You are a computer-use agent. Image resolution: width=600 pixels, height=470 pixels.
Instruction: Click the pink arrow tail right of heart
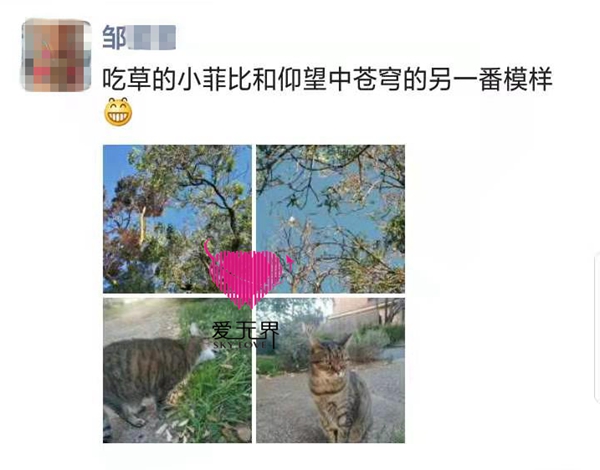290,263
